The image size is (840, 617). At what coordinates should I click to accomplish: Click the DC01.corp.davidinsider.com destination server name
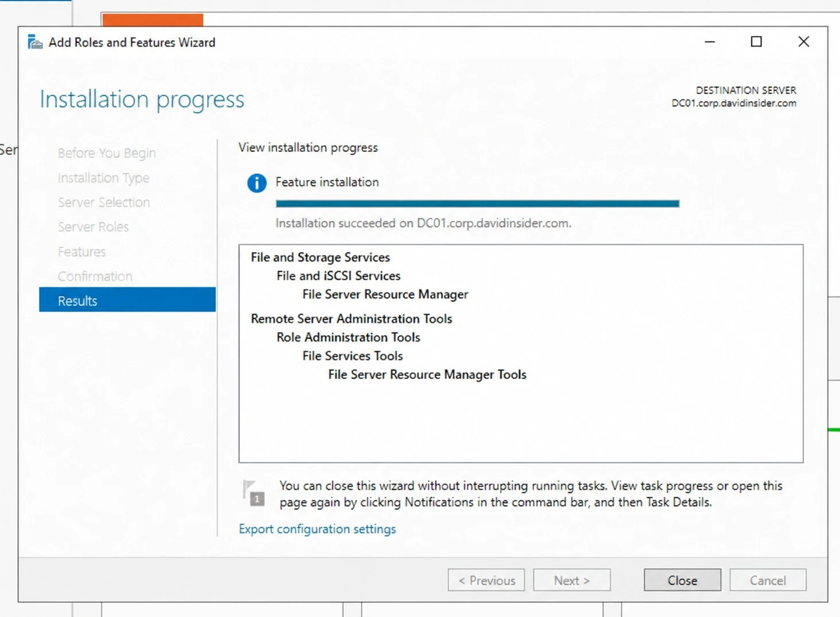734,103
